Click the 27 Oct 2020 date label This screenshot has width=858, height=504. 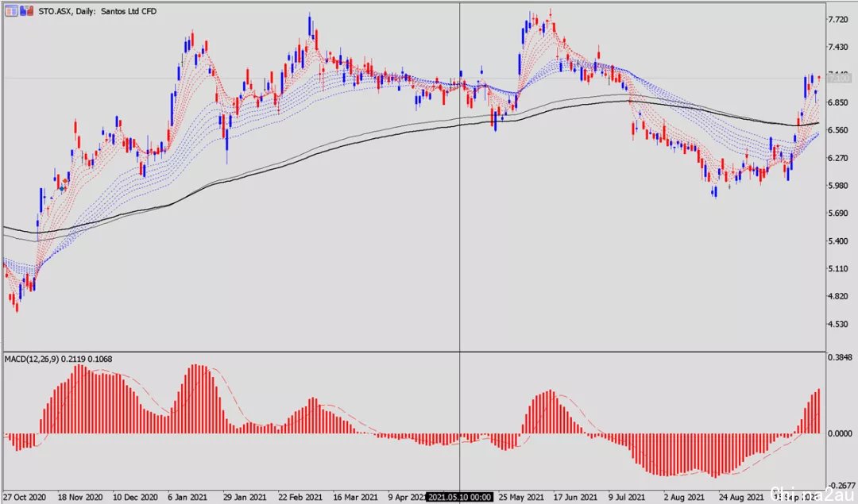(25, 497)
